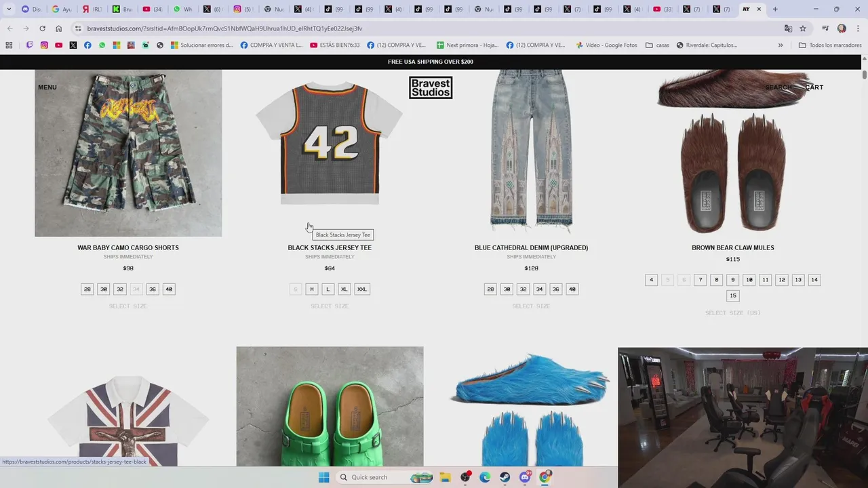
Task: Bookmark this page with the star icon
Action: click(803, 28)
